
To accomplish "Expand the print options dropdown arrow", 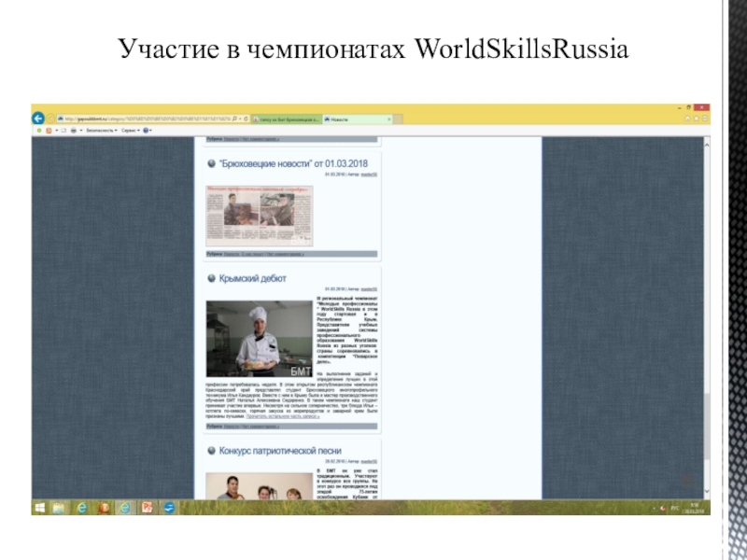I will pos(79,131).
